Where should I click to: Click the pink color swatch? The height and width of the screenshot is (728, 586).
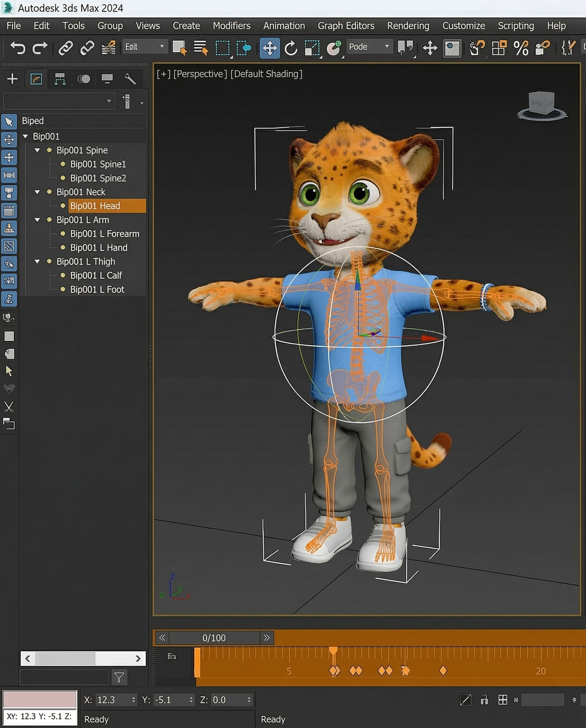39,699
